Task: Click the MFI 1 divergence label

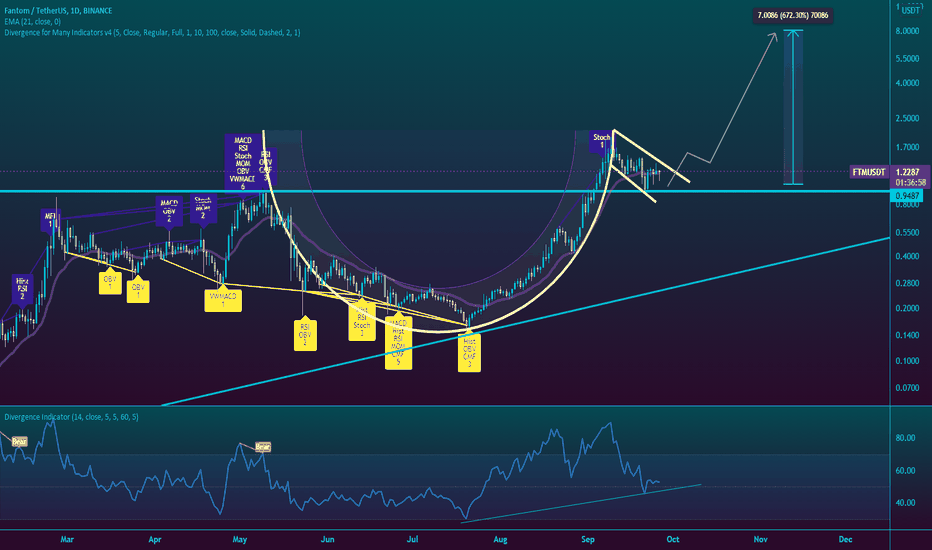Action: pyautogui.click(x=50, y=220)
